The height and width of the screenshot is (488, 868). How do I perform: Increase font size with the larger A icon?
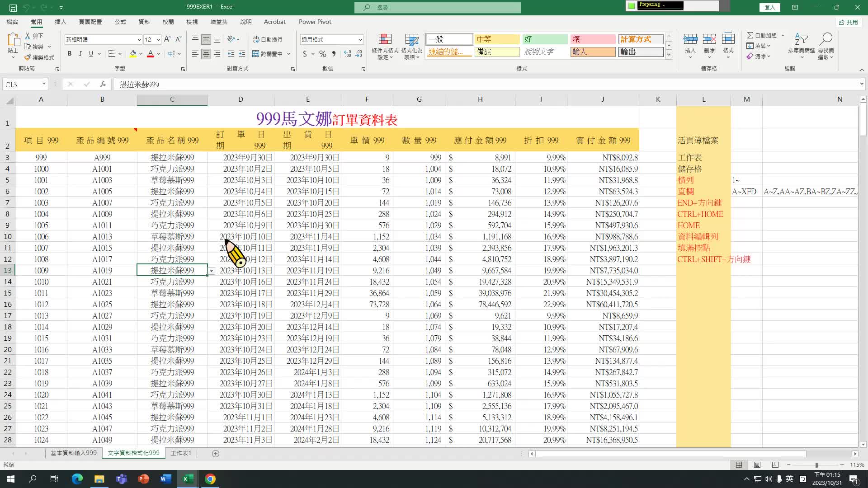(167, 39)
